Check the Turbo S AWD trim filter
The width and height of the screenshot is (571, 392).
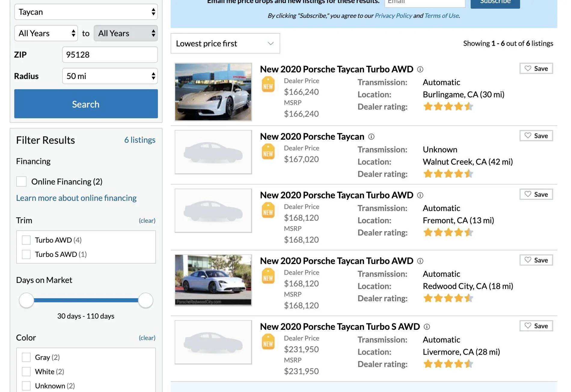click(26, 255)
